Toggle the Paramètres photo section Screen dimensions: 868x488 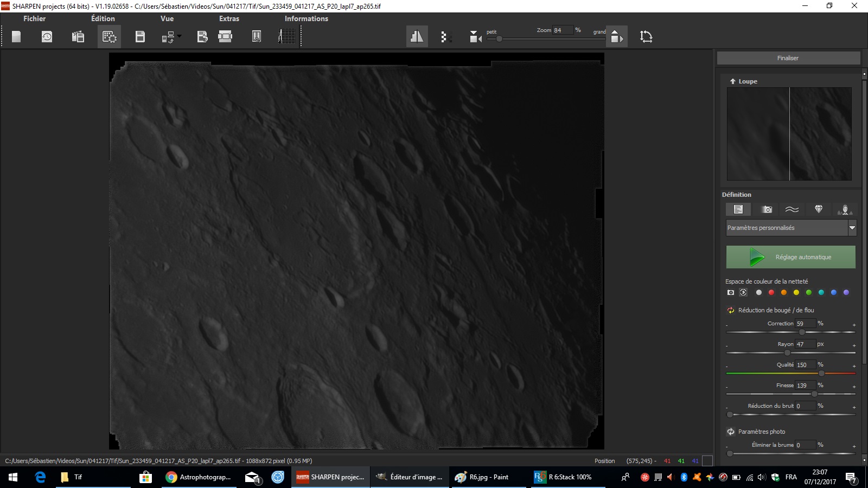coord(731,432)
